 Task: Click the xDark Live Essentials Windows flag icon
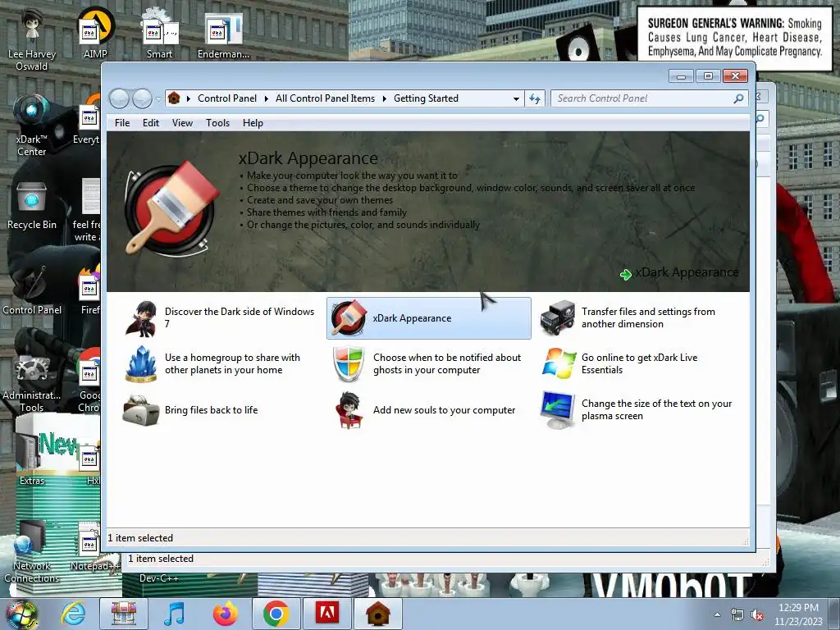(558, 363)
